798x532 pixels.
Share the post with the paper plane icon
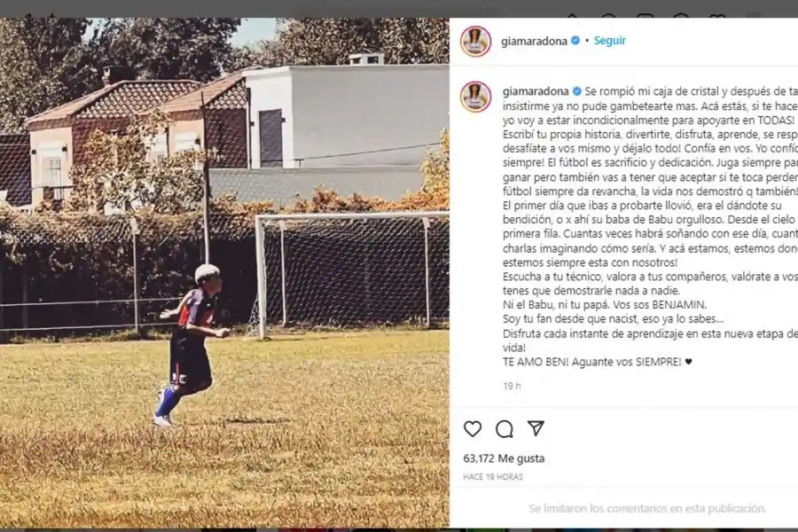(536, 428)
